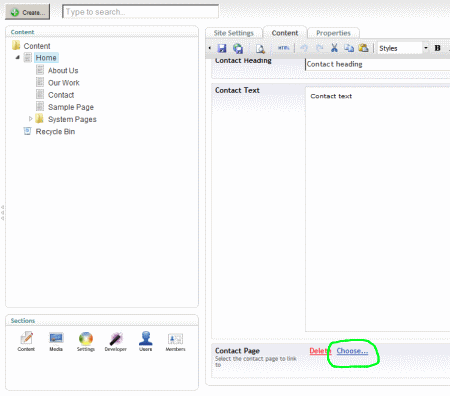
Task: Click the Paste clipboard icon
Action: 363,48
